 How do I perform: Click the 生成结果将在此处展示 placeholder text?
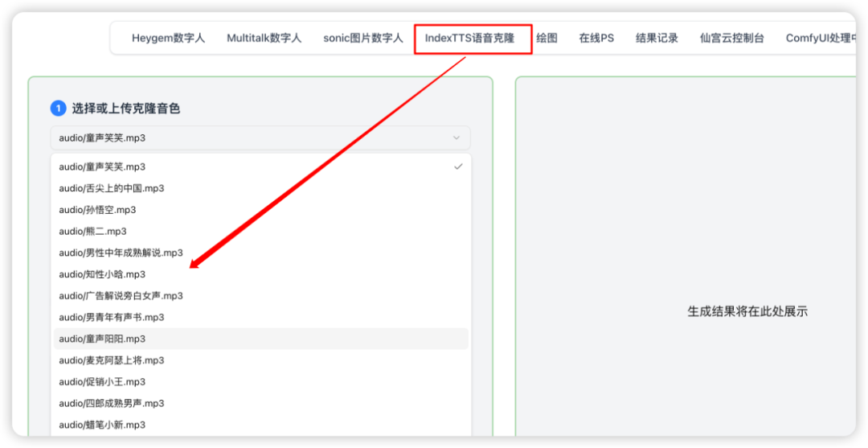click(747, 311)
